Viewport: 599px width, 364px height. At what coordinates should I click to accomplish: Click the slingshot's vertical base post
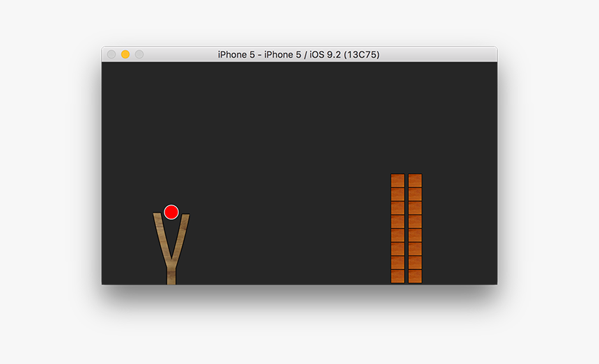pyautogui.click(x=171, y=273)
